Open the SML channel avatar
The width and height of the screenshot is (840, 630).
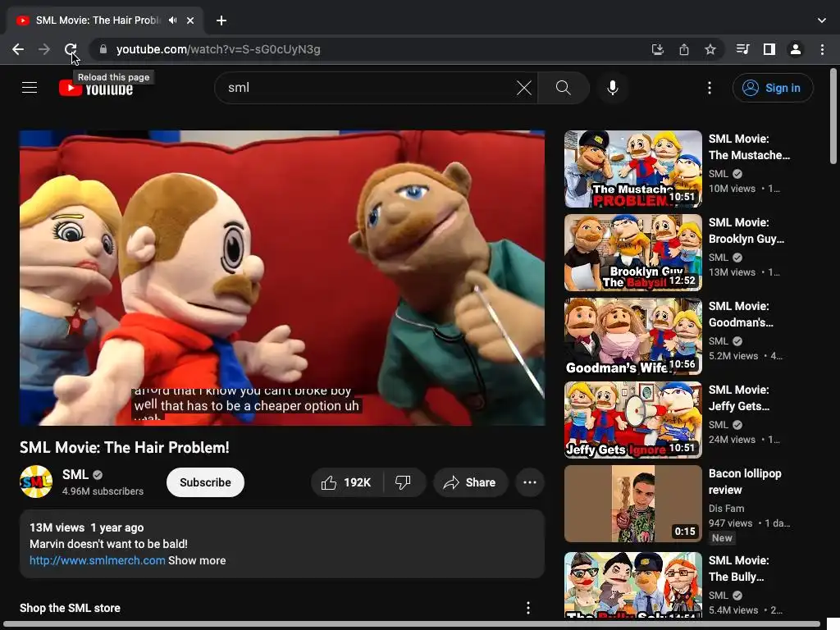(x=36, y=482)
